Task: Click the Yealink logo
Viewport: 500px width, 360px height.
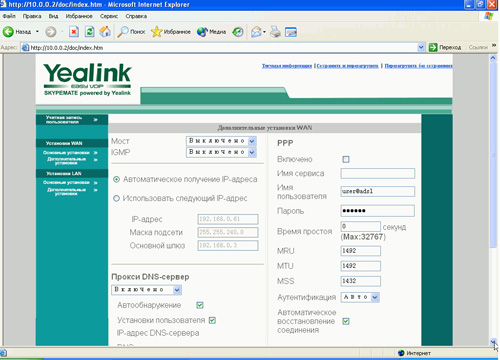Action: (87, 79)
